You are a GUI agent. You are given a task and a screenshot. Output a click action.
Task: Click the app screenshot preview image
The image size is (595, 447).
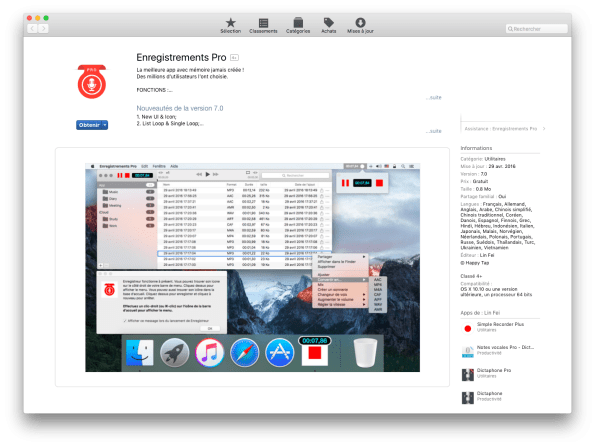click(252, 268)
